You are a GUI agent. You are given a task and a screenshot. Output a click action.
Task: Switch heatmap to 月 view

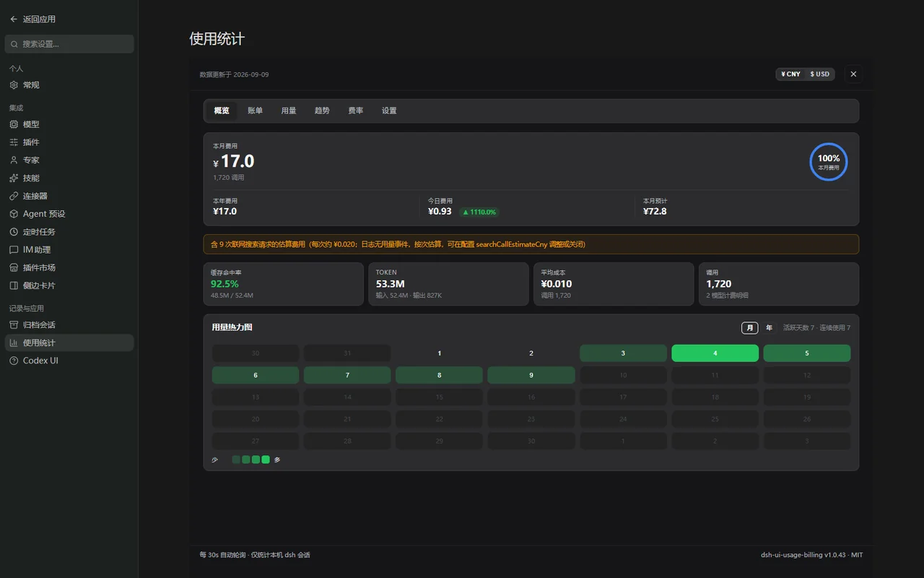tap(750, 328)
